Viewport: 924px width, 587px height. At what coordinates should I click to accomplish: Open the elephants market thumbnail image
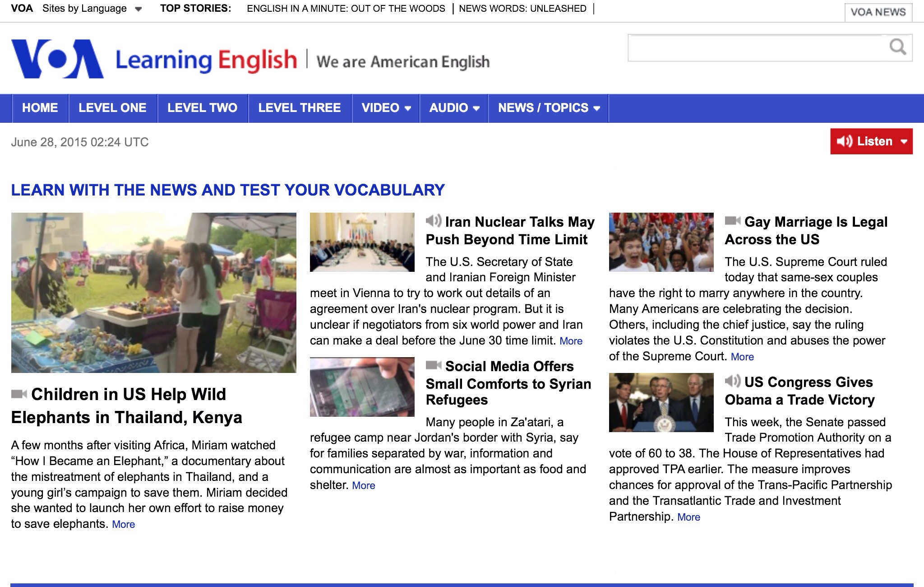click(x=153, y=293)
